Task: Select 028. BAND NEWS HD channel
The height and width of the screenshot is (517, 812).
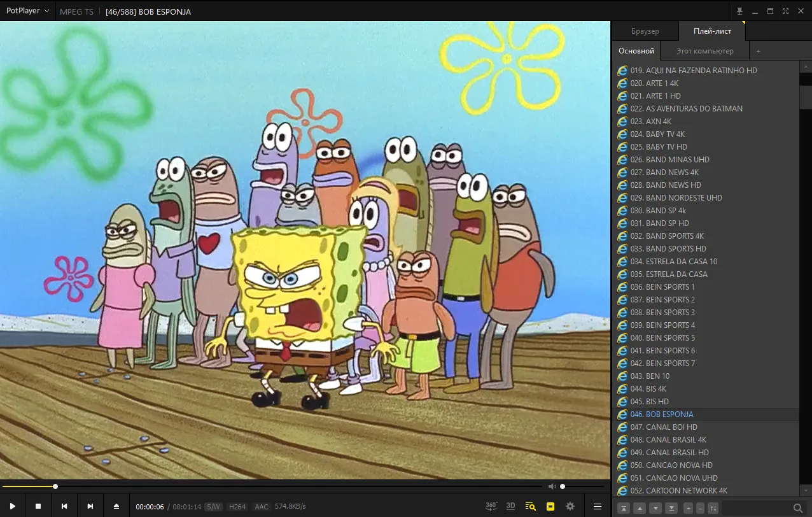Action: (705, 185)
